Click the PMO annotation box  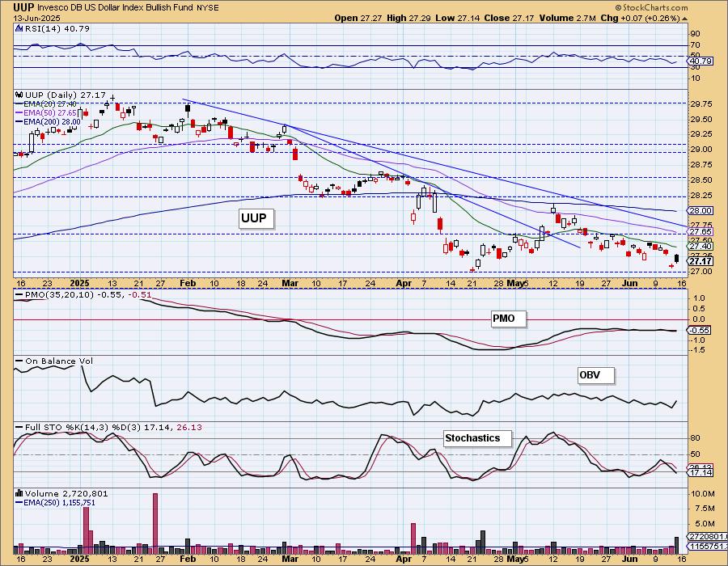pyautogui.click(x=509, y=319)
